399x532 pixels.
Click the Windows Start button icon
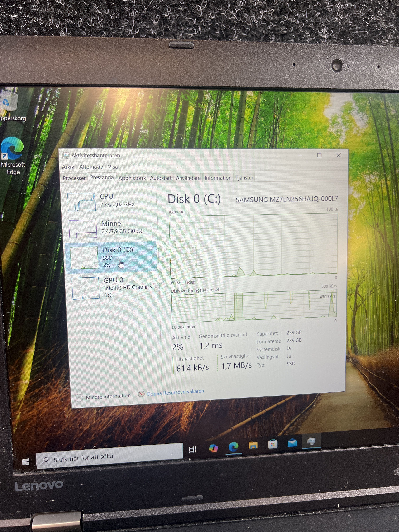(x=25, y=462)
